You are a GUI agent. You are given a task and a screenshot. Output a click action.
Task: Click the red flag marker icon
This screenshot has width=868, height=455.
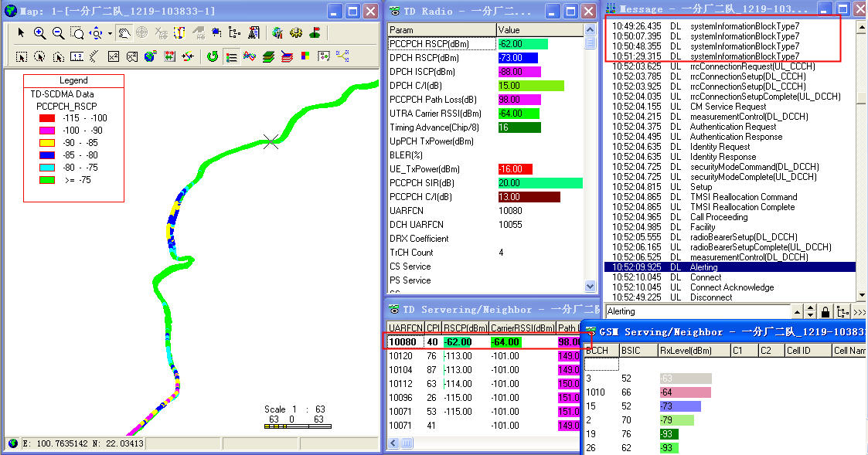click(x=315, y=33)
